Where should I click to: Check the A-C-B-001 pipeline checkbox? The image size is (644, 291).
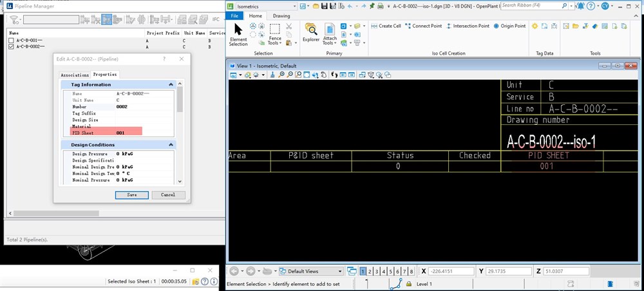pyautogui.click(x=11, y=41)
